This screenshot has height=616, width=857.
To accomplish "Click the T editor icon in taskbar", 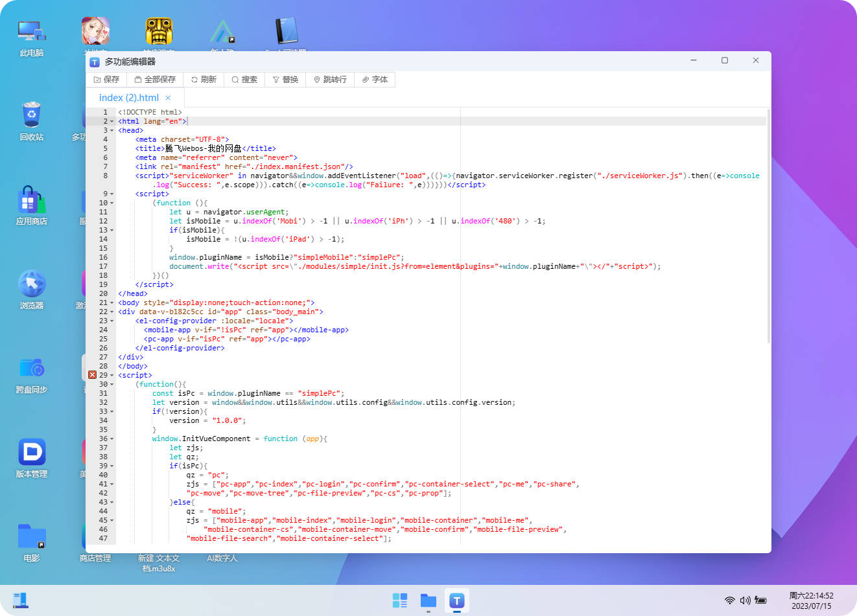I will [x=457, y=600].
